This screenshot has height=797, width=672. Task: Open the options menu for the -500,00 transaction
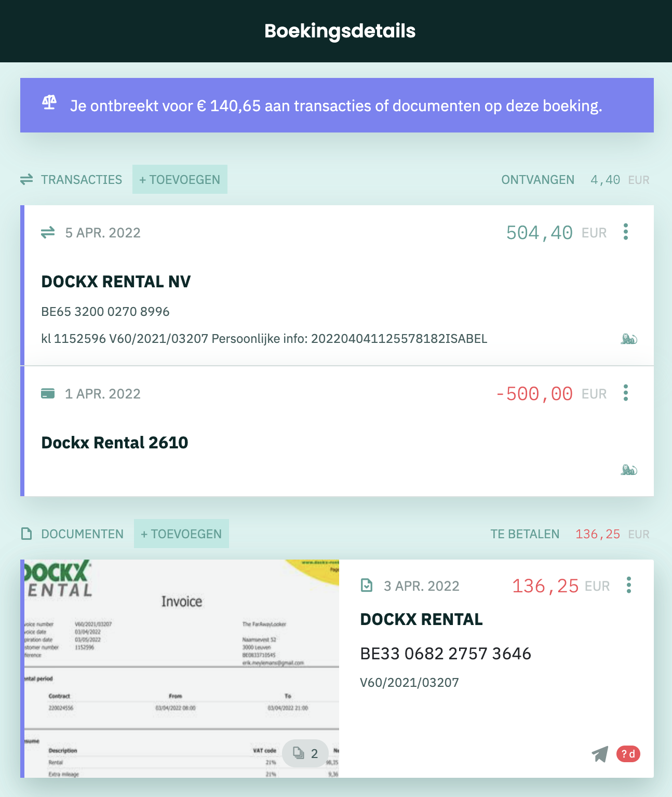point(626,393)
